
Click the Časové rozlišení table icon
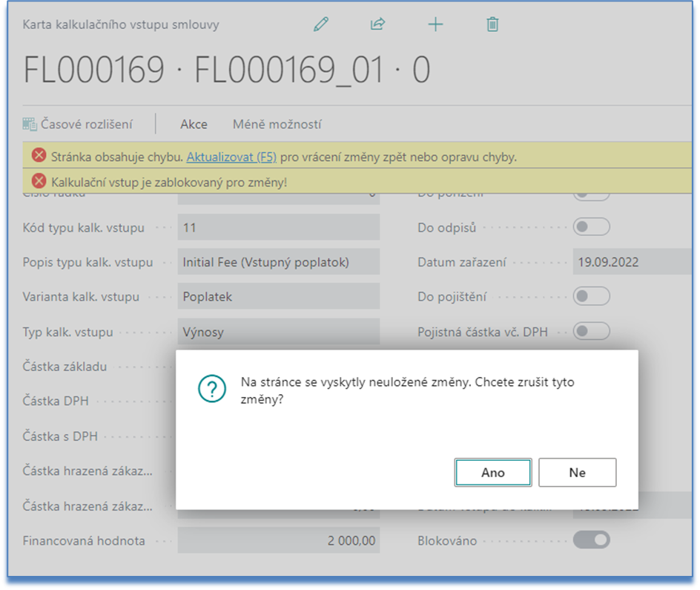[30, 124]
